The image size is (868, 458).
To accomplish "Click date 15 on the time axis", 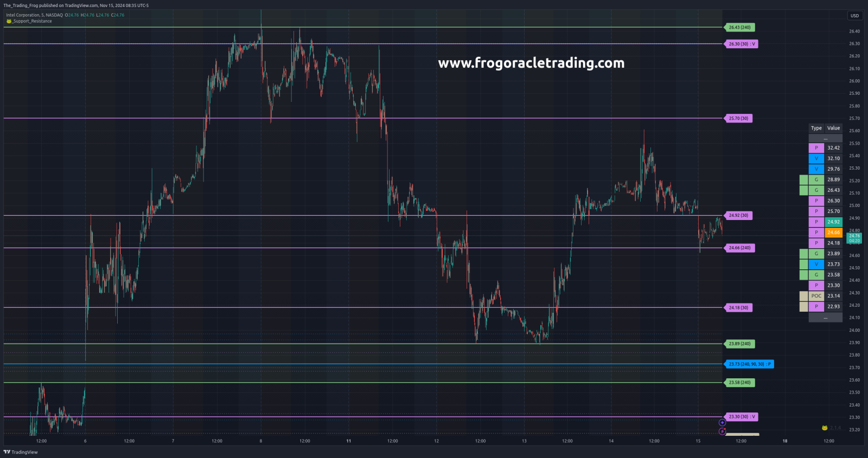I will (x=698, y=441).
